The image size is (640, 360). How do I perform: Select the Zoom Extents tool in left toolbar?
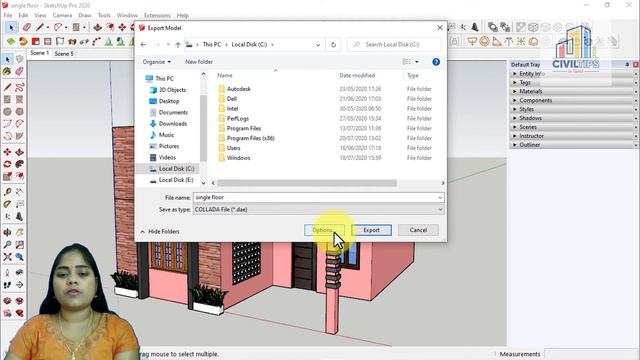pyautogui.click(x=7, y=257)
